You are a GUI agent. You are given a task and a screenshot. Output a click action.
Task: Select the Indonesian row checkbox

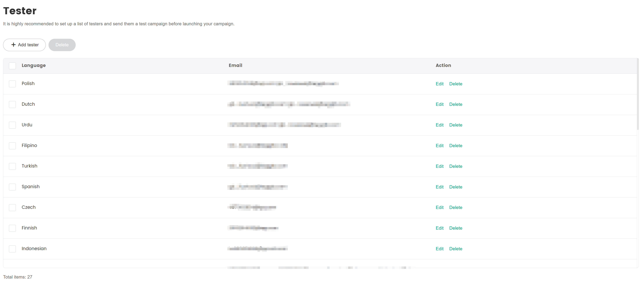12,249
